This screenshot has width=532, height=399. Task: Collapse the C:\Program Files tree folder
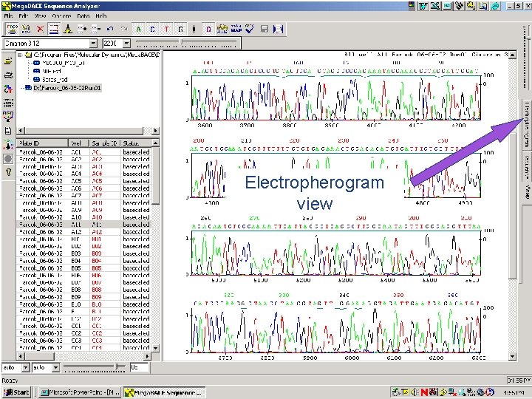click(x=20, y=55)
